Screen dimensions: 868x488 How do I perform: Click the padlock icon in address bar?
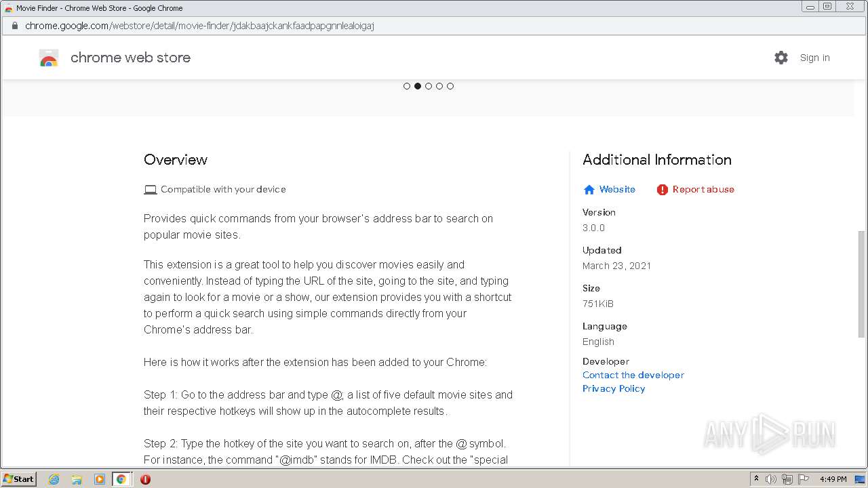tap(14, 26)
